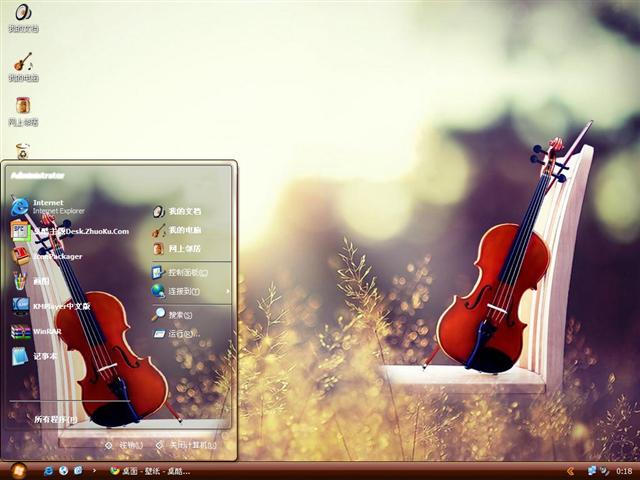Click the globe browser icon in Quick Launch
Screen dimensions: 640x480
tap(63, 471)
